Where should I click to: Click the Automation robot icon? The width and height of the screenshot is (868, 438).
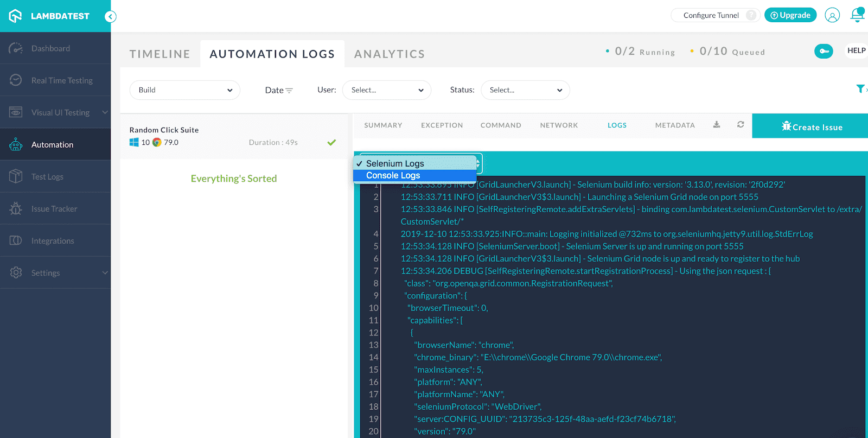[16, 144]
